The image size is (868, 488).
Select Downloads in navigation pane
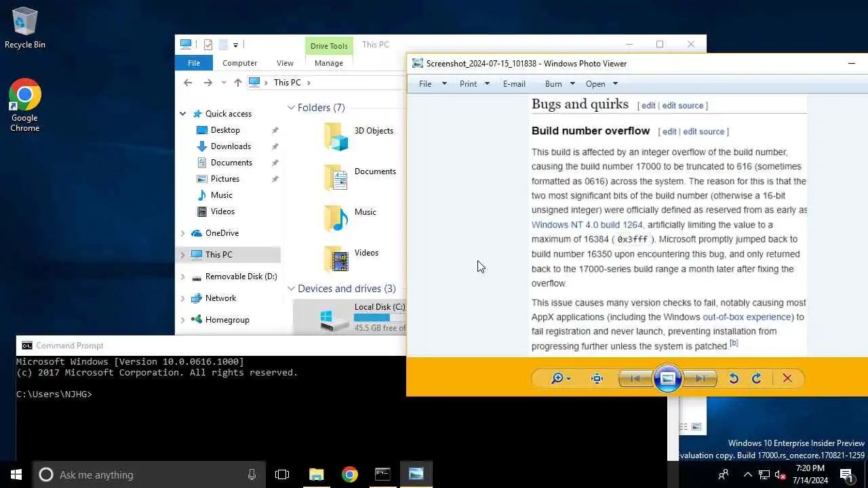[x=231, y=146]
